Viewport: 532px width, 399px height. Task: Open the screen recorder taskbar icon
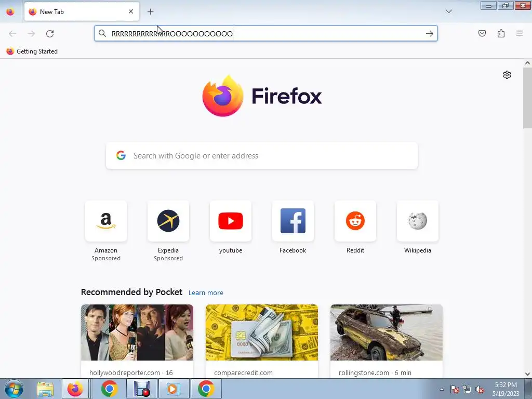[x=142, y=389]
